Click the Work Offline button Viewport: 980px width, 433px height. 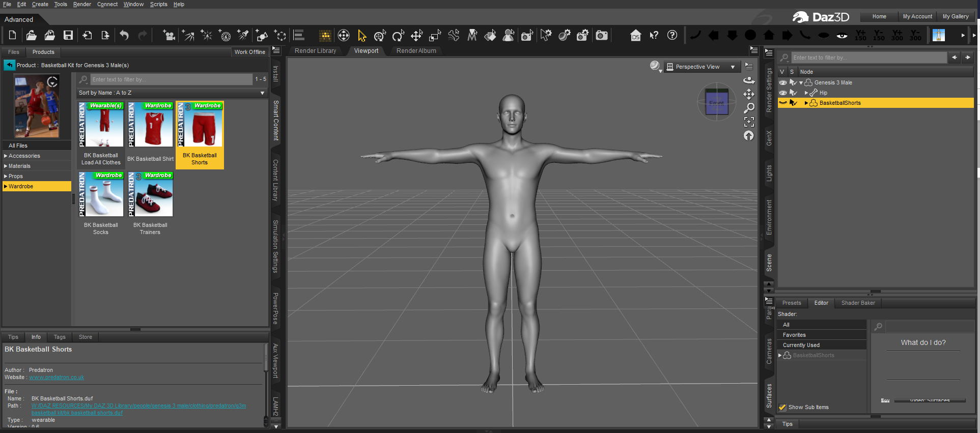click(249, 52)
